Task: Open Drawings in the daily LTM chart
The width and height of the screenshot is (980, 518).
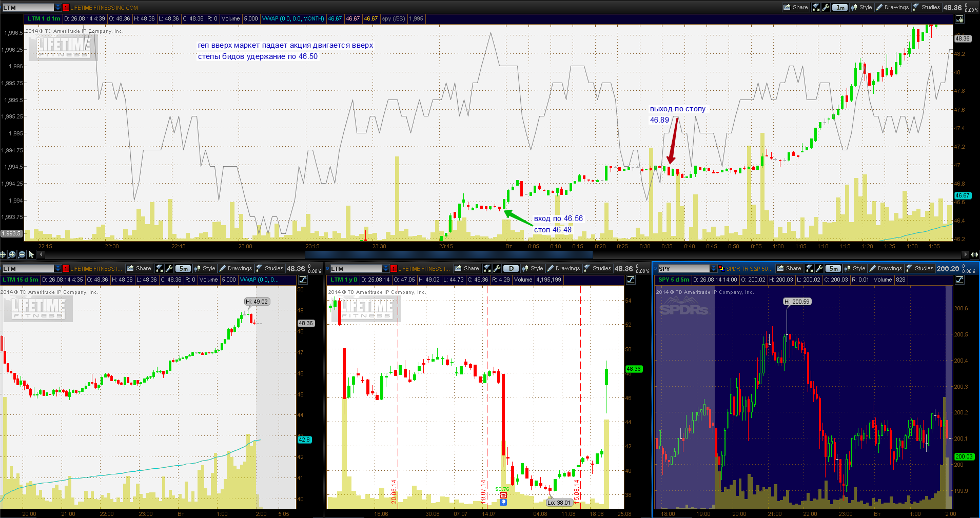Action: (563, 268)
